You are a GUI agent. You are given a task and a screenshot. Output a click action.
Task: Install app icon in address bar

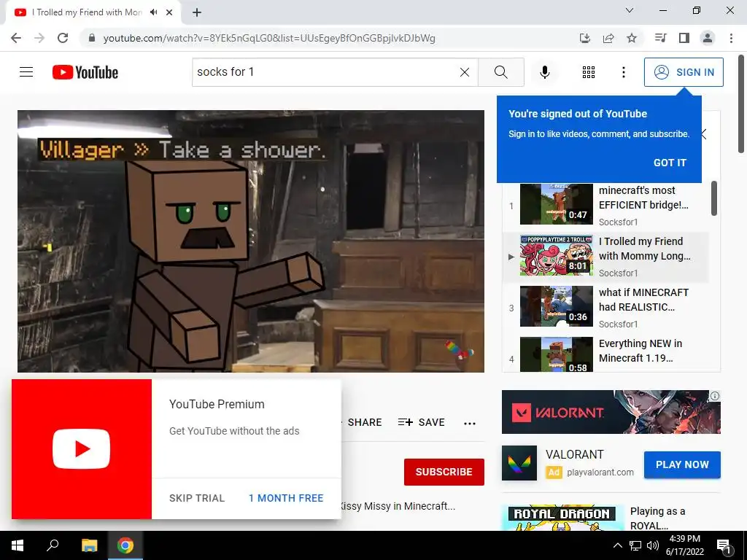[585, 38]
